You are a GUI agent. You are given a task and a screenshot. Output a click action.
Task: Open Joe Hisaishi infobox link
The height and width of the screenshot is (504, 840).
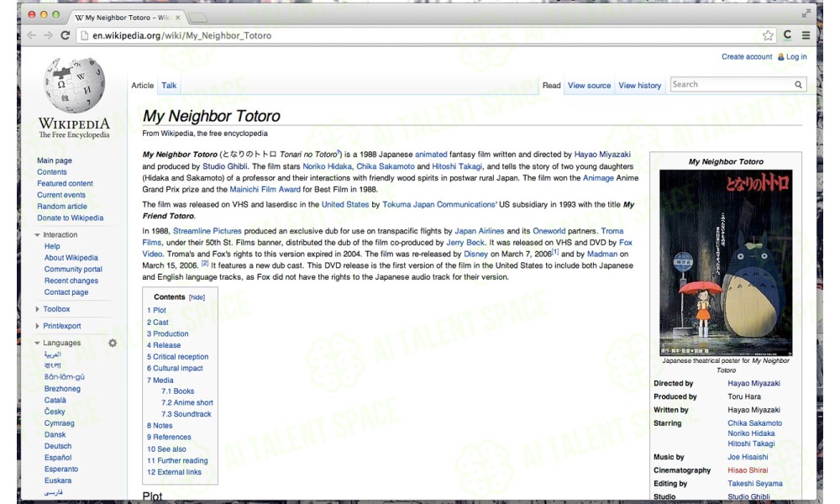pyautogui.click(x=748, y=457)
